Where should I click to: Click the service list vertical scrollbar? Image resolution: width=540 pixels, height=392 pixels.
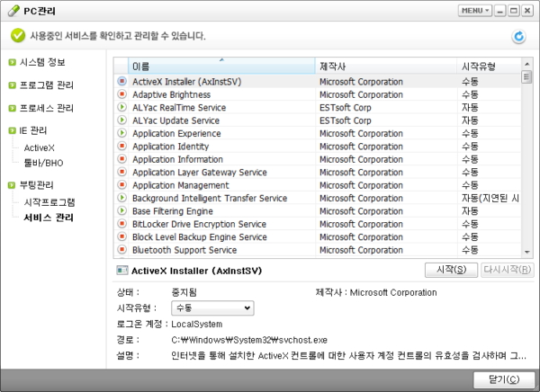pos(526,162)
